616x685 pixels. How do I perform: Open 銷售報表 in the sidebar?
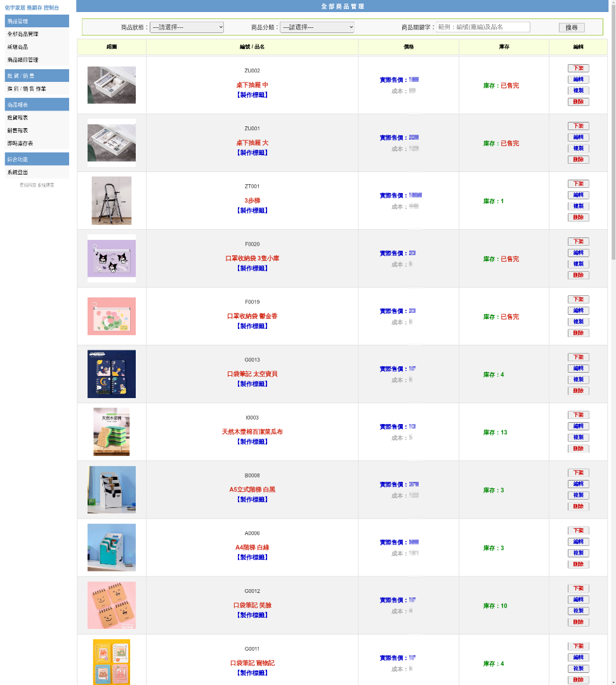tap(18, 131)
